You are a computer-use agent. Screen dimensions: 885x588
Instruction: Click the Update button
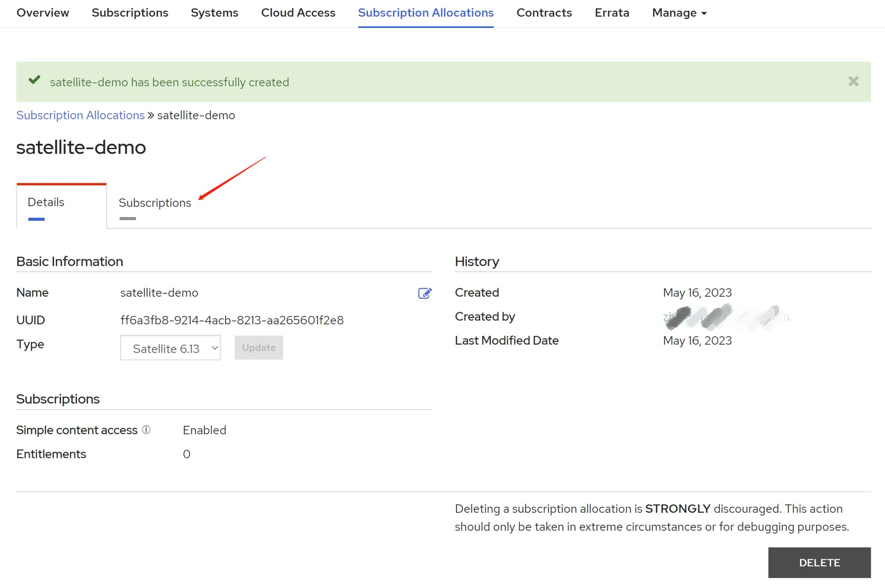(258, 348)
